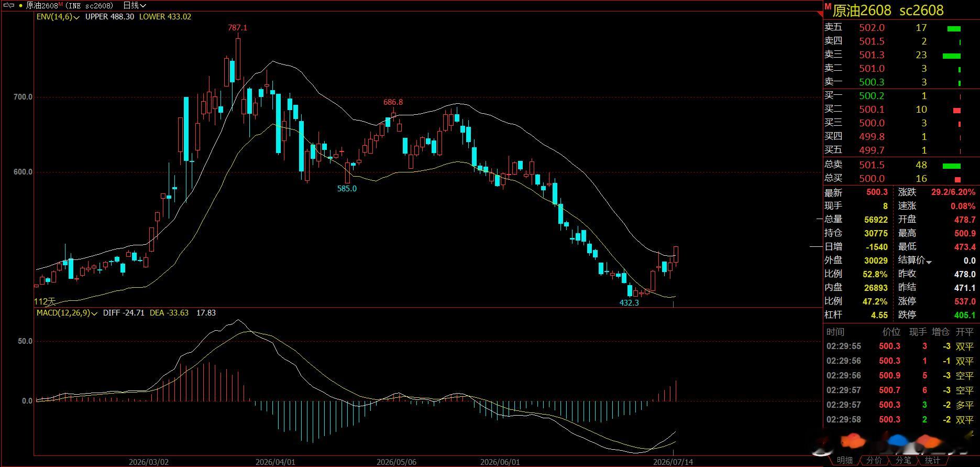Click the 最低 value 473.4
Image resolution: width=980 pixels, height=467 pixels.
point(965,247)
